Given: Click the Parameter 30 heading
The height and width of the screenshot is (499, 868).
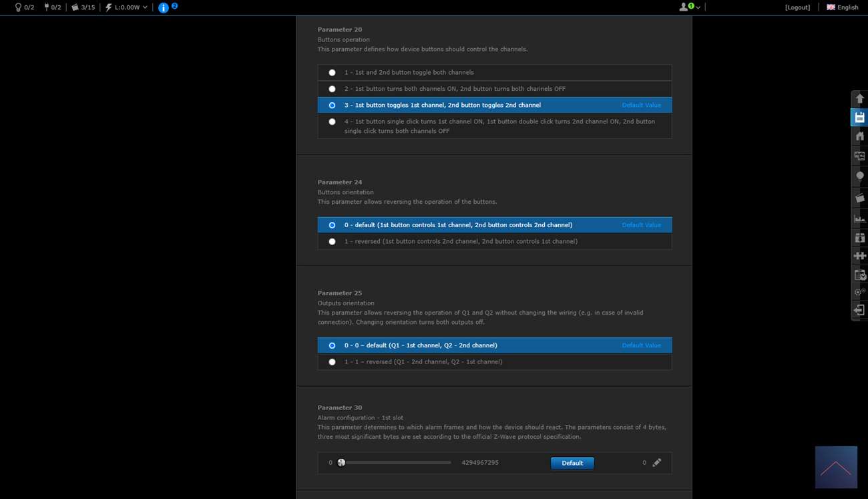Looking at the screenshot, I should tap(340, 407).
